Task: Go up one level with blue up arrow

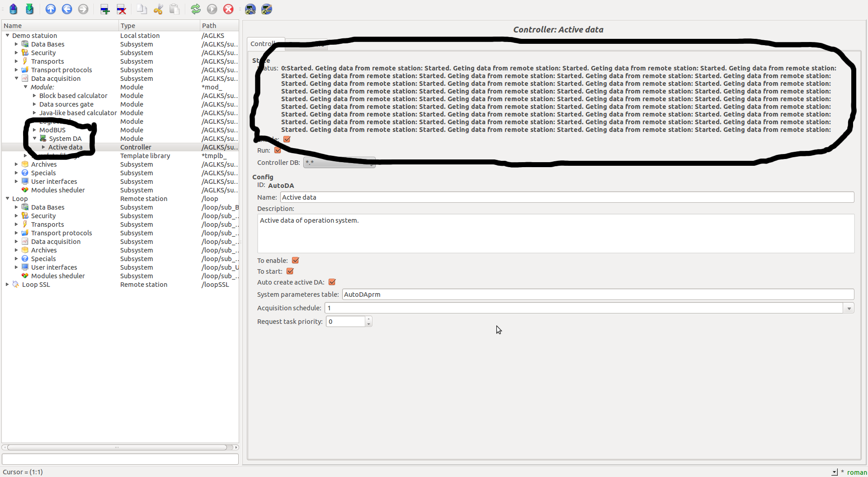Action: tap(51, 9)
